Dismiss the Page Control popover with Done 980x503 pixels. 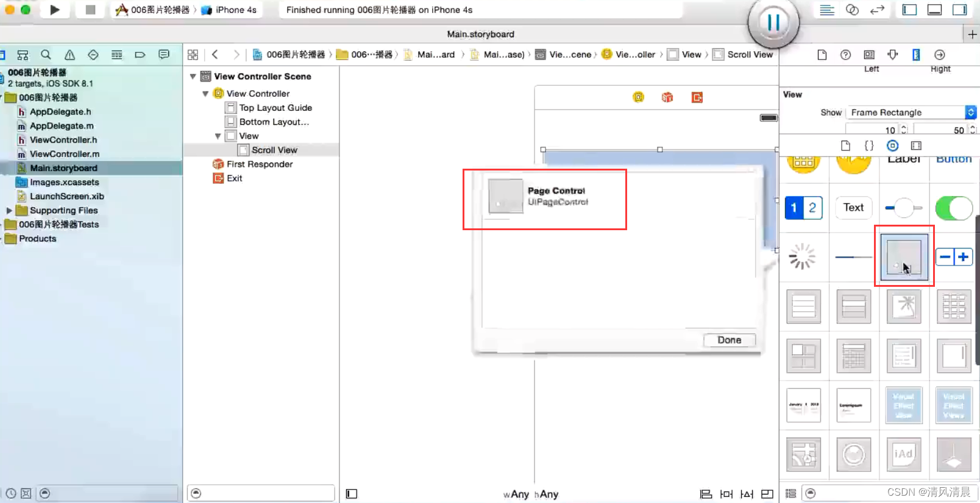pos(729,340)
